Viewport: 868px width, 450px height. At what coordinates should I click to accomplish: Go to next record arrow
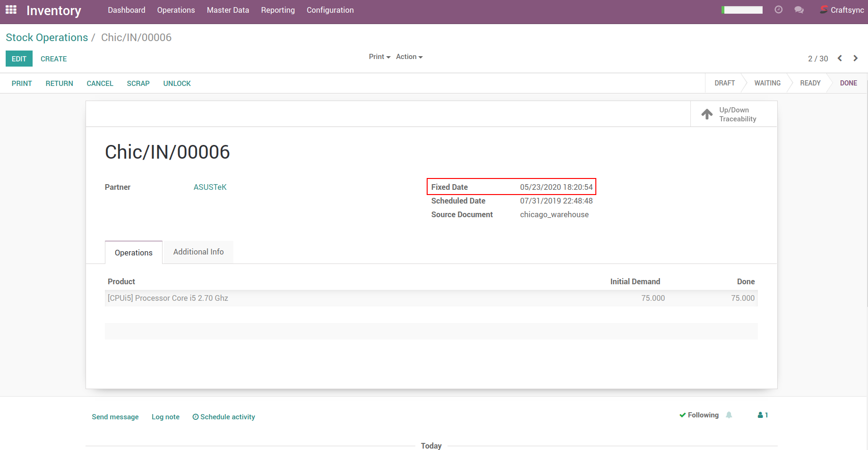coord(855,58)
